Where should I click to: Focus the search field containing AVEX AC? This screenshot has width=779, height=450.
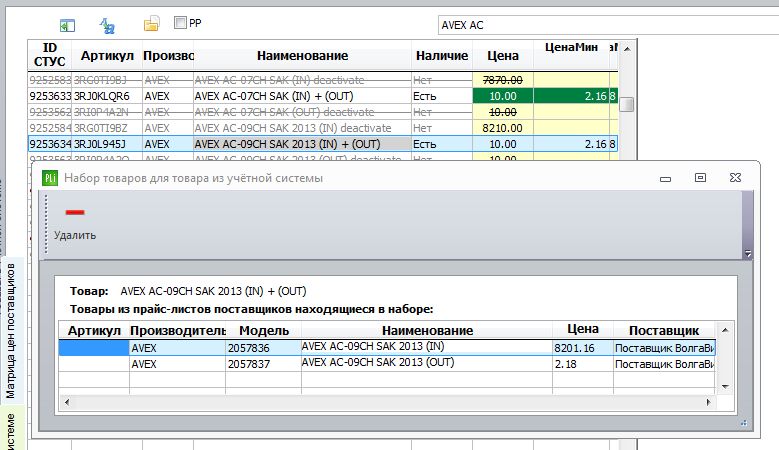608,25
